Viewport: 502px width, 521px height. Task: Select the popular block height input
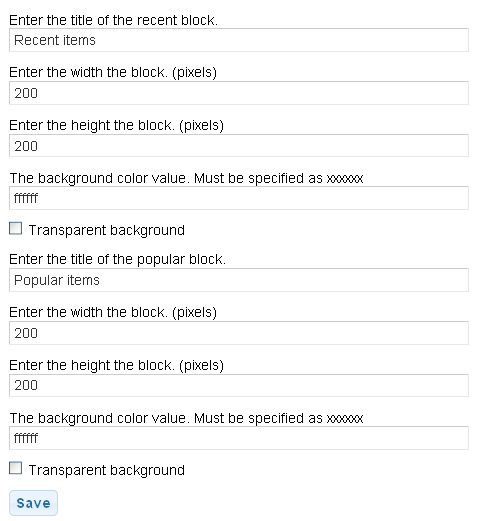239,385
